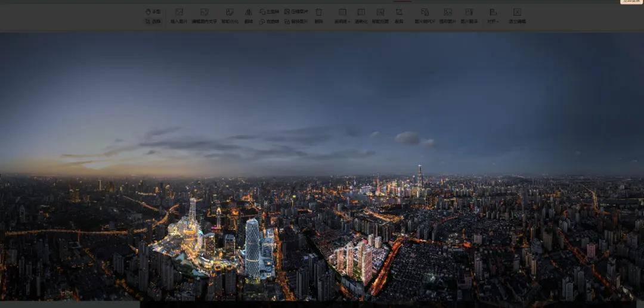Viewport: 644px width, 308px height.
Task: Rotate the image left (左旋转)
Action: pos(270,11)
